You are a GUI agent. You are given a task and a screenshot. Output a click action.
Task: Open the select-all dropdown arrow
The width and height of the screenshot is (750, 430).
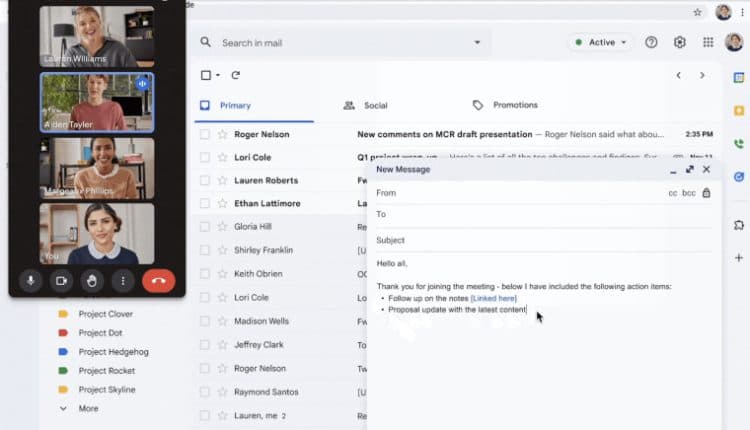pyautogui.click(x=218, y=75)
